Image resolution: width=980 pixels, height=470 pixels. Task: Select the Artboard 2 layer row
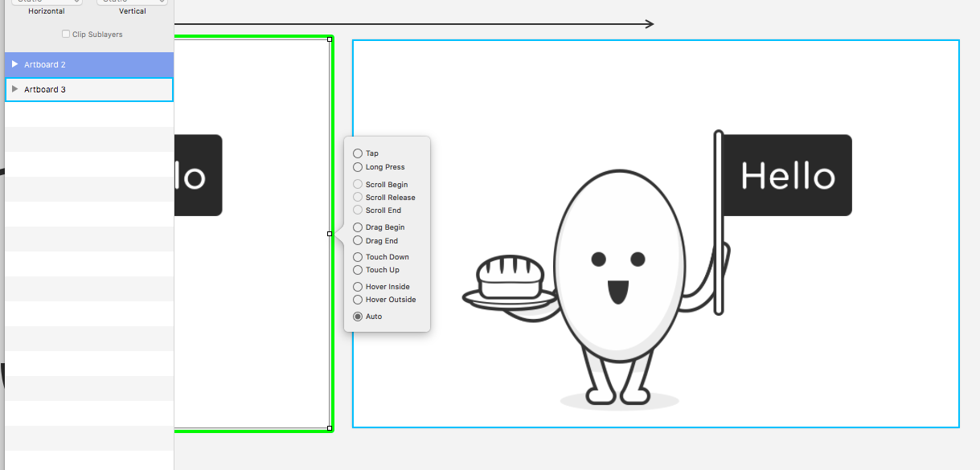(x=89, y=64)
